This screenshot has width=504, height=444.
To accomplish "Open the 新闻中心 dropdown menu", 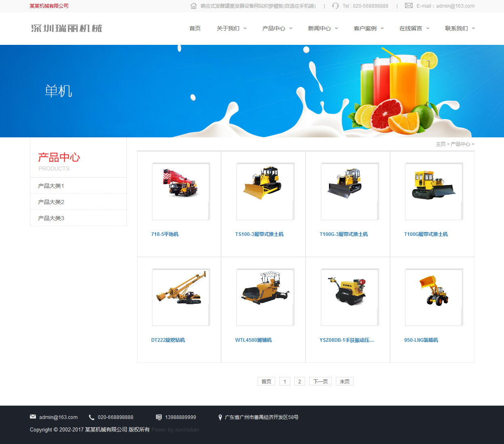I will click(323, 28).
